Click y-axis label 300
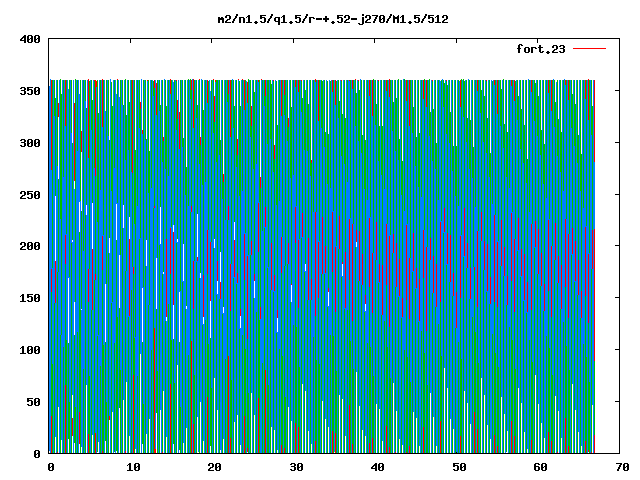Viewport: 640px width, 480px height. pyautogui.click(x=30, y=143)
